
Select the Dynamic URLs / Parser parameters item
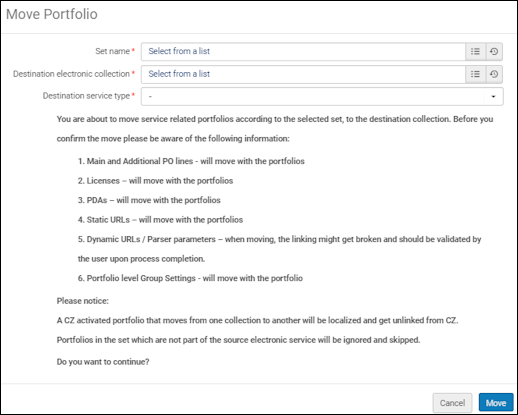[x=279, y=249]
